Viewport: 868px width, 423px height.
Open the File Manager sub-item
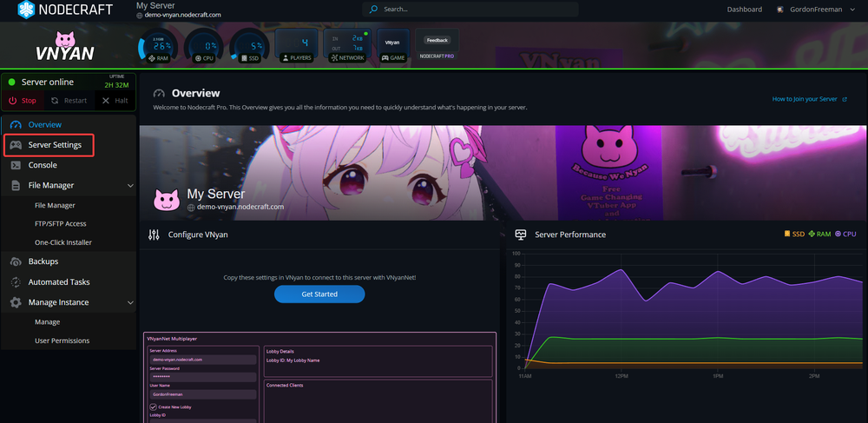[55, 205]
